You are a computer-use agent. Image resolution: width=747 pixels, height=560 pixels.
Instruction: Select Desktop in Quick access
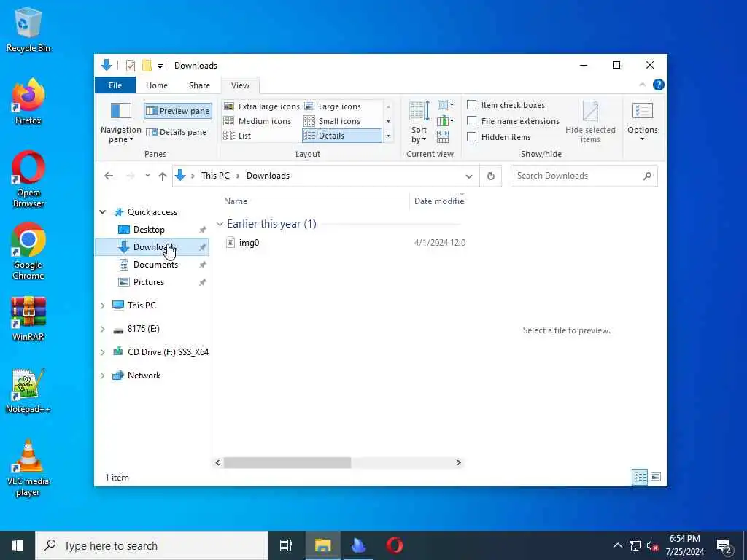click(149, 230)
